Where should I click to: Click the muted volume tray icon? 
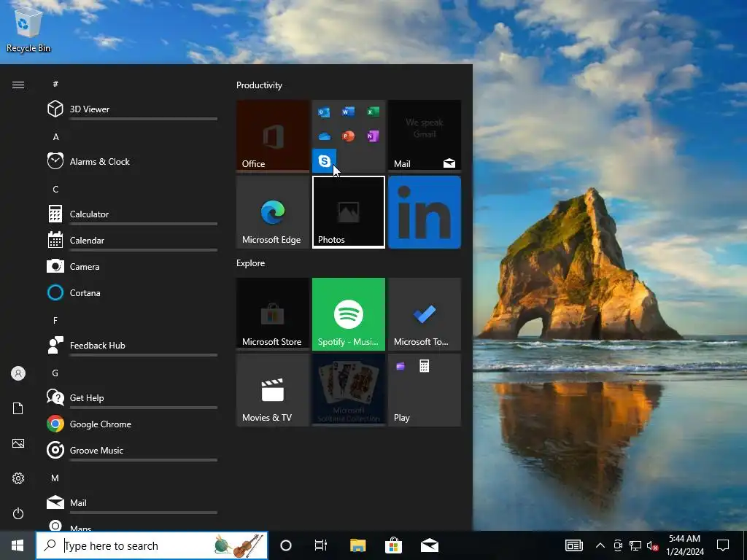pyautogui.click(x=652, y=545)
